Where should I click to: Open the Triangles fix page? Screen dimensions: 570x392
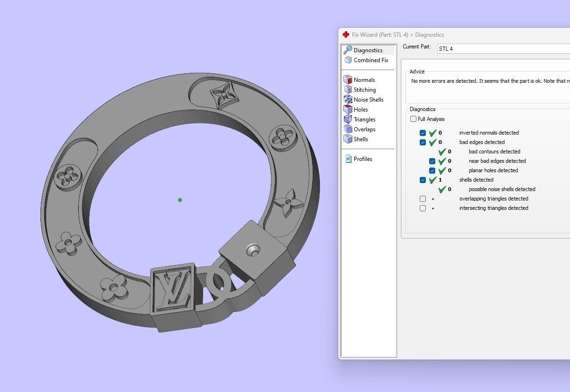[365, 120]
